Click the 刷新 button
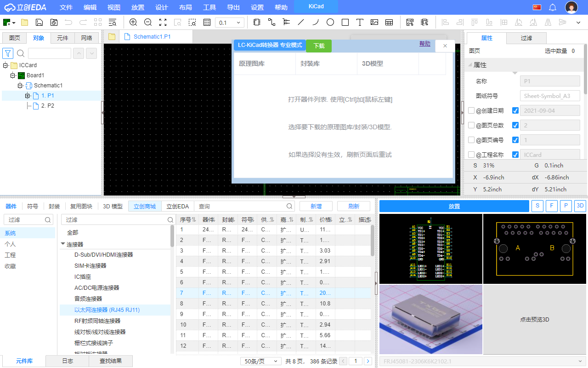Viewport: 588px width, 368px height. [x=354, y=207]
